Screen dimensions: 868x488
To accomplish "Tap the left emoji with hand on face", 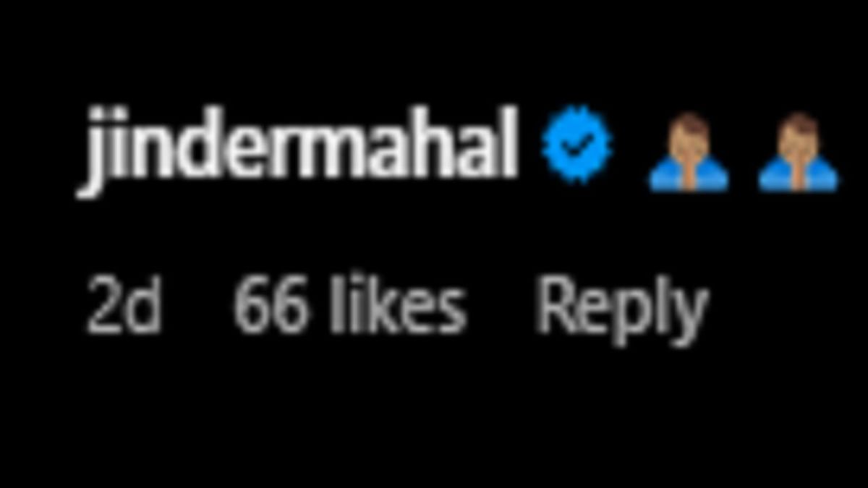I will tap(689, 152).
